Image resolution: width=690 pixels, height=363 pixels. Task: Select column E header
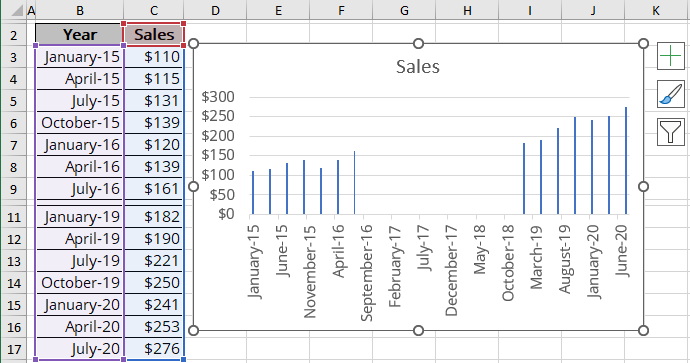tap(278, 10)
